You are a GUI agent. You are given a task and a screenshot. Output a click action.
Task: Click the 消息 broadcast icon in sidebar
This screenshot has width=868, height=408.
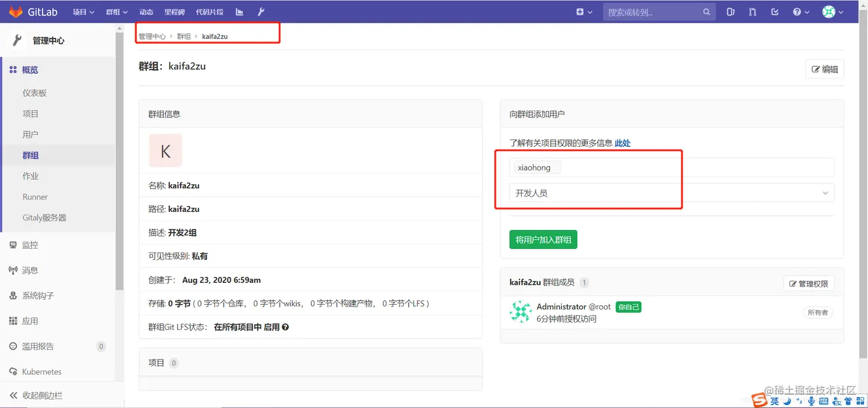[13, 270]
